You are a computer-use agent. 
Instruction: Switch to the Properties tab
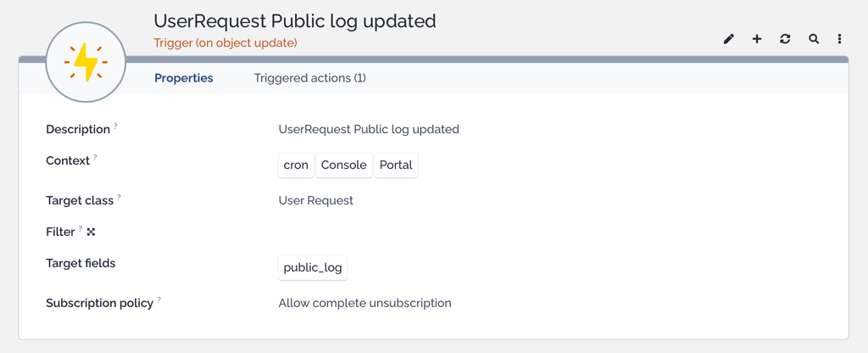point(184,78)
